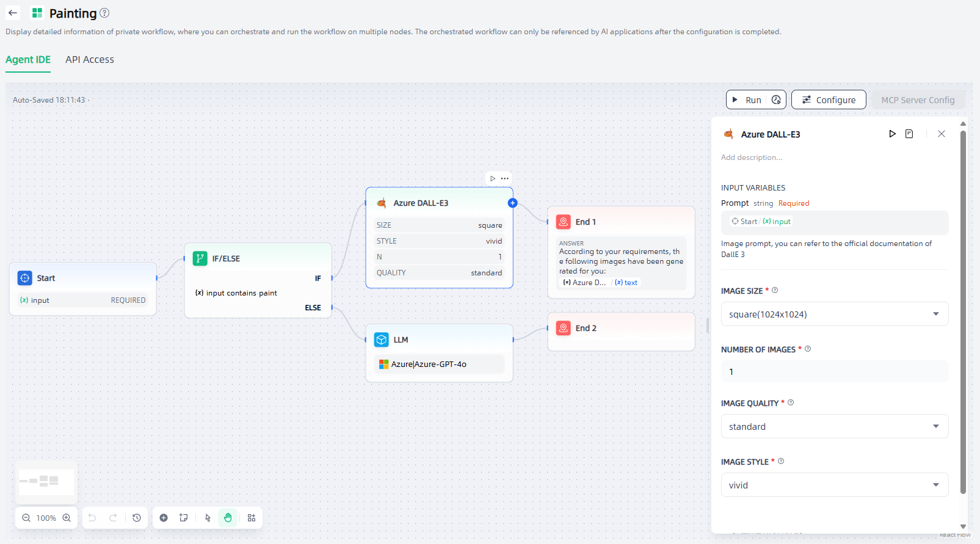
Task: Zoom out the workflow canvas
Action: 26,518
